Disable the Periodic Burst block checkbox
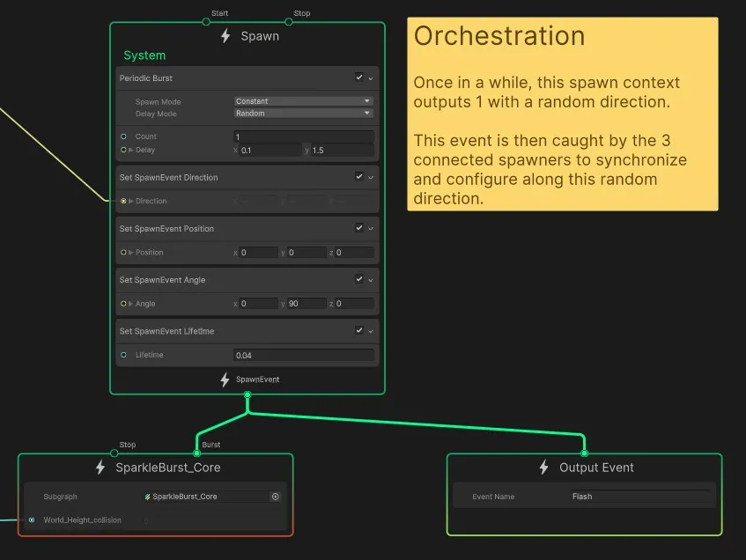 pyautogui.click(x=359, y=77)
